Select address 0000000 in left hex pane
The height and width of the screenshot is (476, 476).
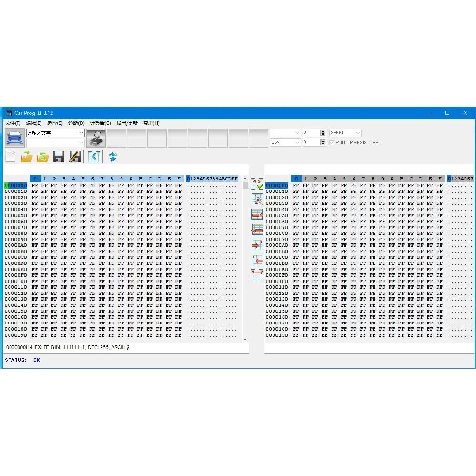click(x=16, y=185)
